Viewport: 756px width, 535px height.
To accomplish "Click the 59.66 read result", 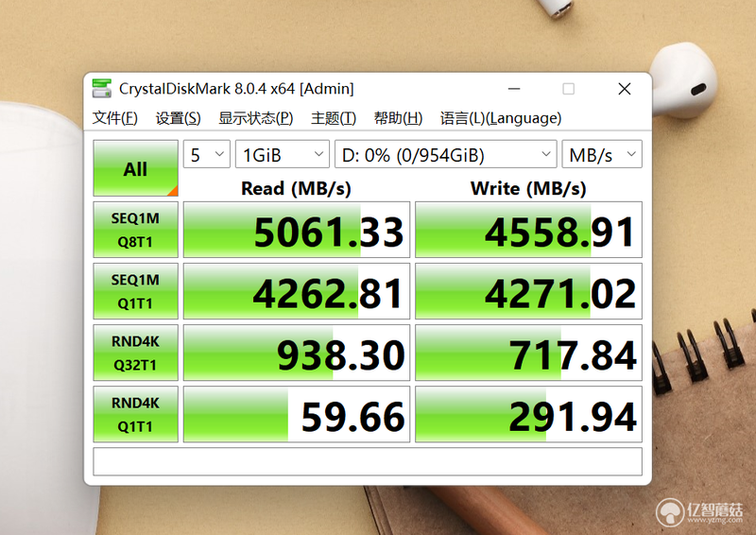I will point(297,414).
